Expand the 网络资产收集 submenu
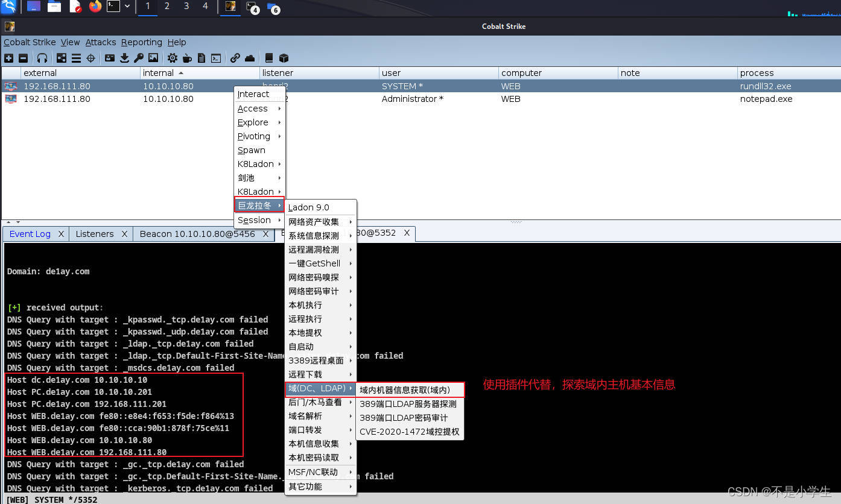Viewport: 841px width, 504px height. (x=320, y=222)
